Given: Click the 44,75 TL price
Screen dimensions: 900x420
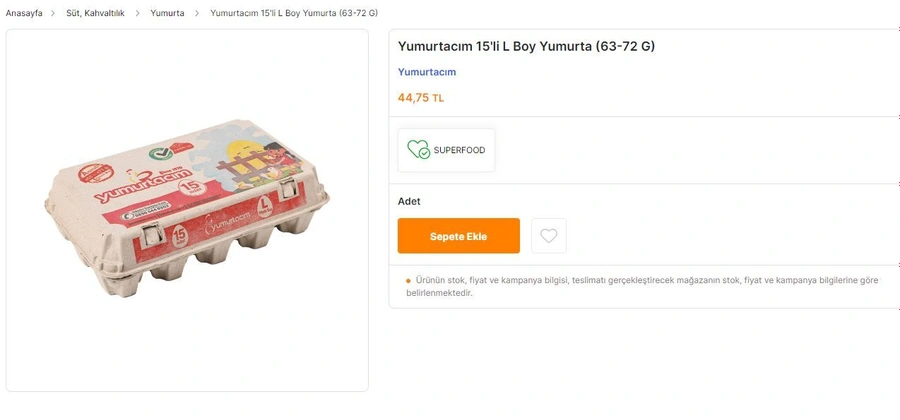Looking at the screenshot, I should 421,98.
